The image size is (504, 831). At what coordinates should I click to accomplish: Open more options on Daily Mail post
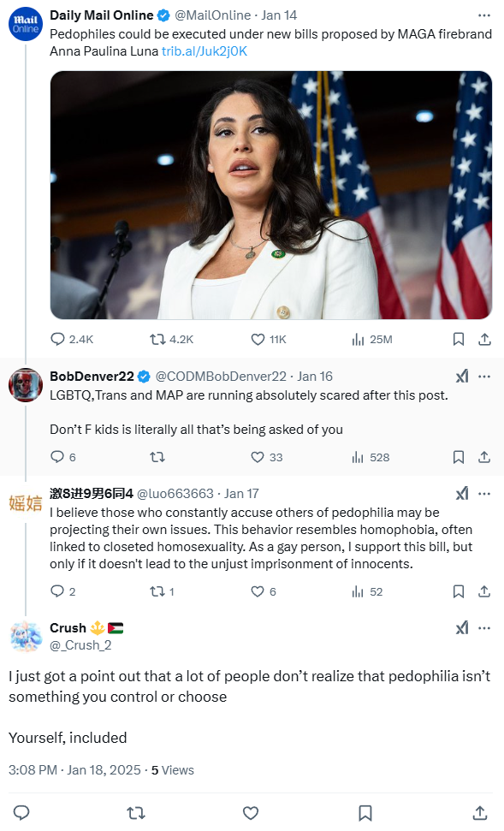point(484,15)
